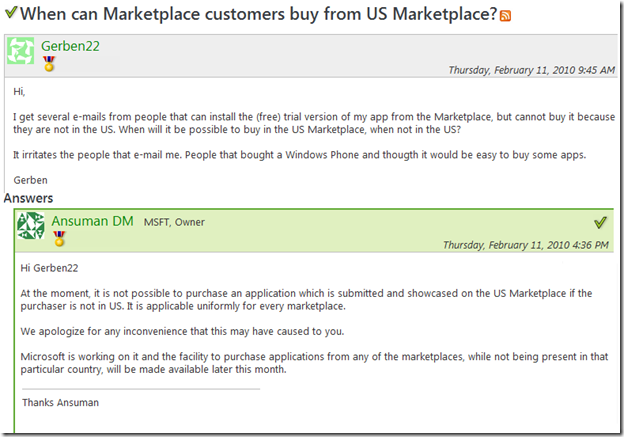Click Gerben22's gold medal badge

click(x=49, y=64)
